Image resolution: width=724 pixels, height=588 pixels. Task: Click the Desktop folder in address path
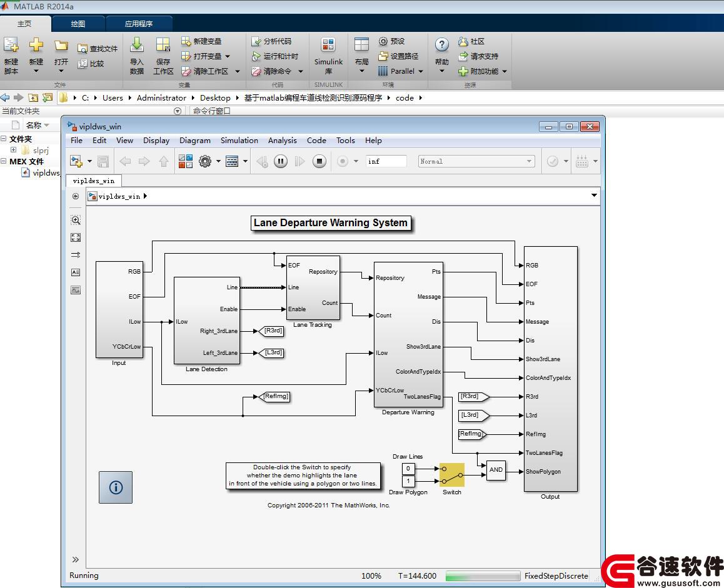tap(215, 98)
